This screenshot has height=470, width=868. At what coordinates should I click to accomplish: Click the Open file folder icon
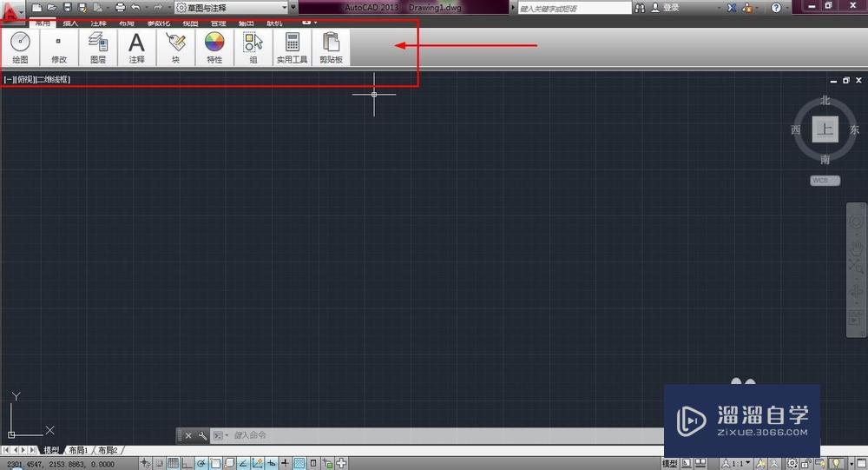(51, 8)
